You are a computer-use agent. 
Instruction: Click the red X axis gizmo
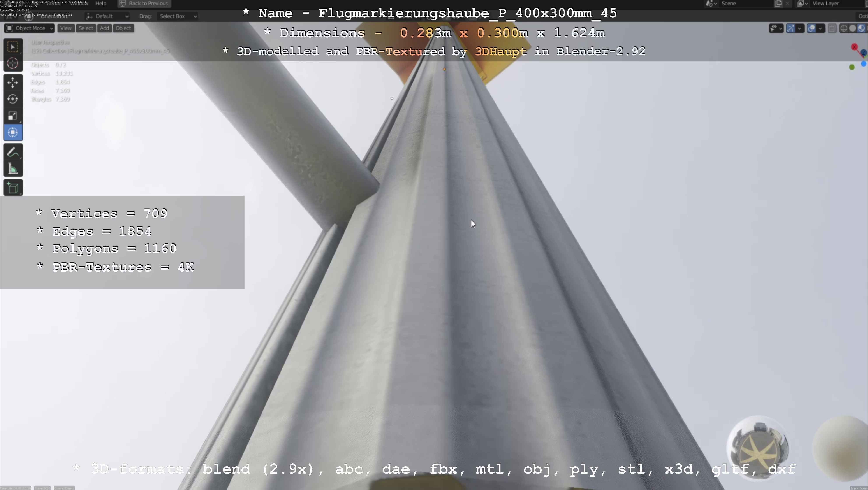coord(854,47)
